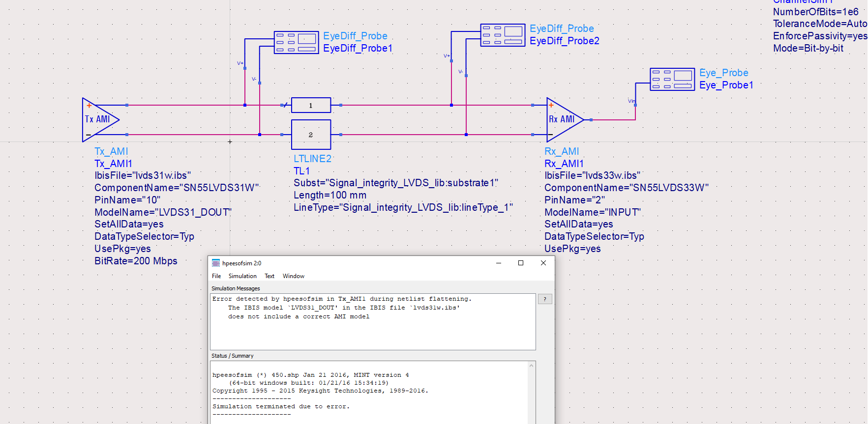Click the PinName="2" parameter
Image resolution: width=868 pixels, height=424 pixels.
click(575, 200)
